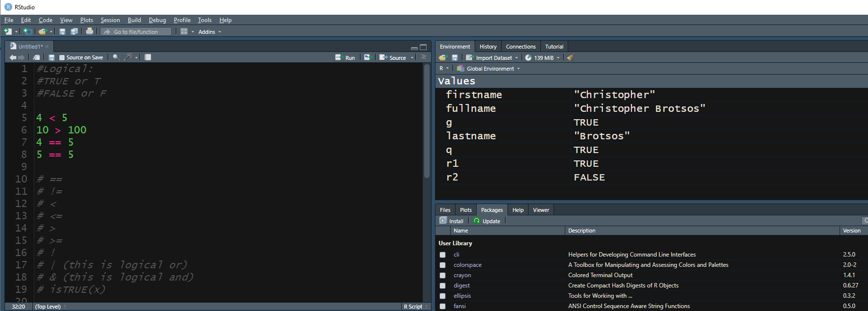Tick the colorspace package checkbox

443,265
